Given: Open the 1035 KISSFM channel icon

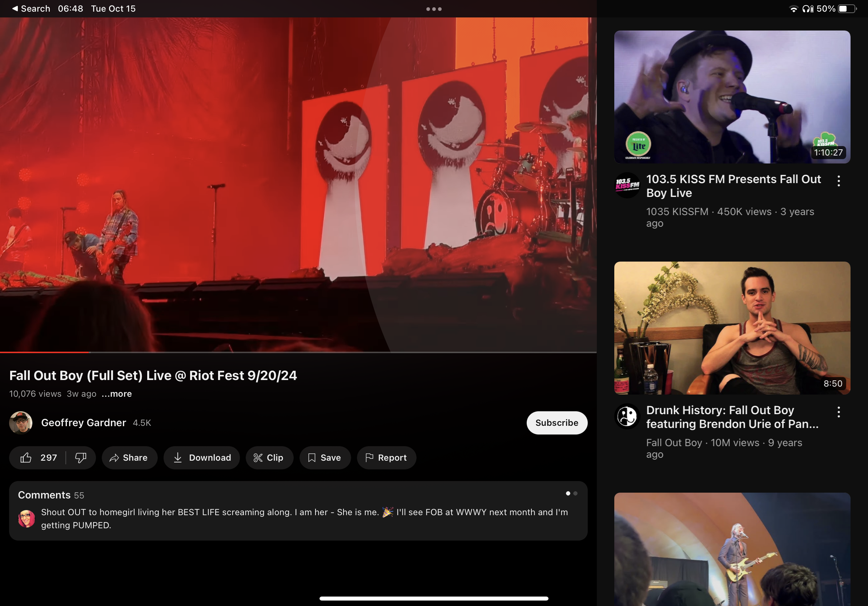Looking at the screenshot, I should pos(627,185).
